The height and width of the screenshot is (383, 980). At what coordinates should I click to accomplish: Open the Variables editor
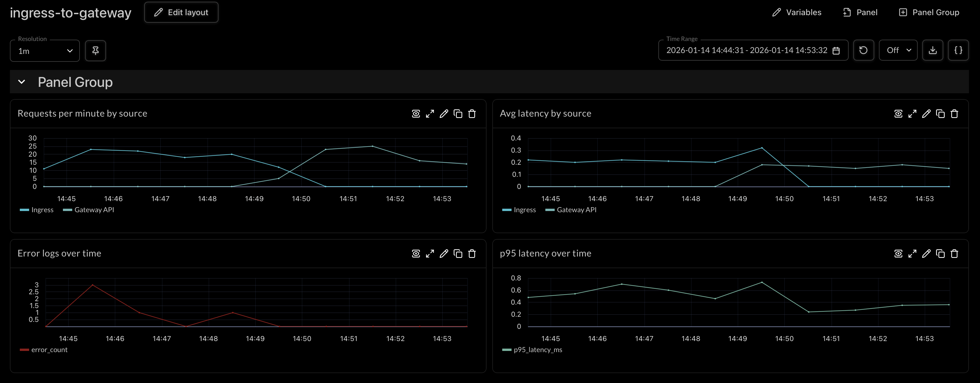797,12
